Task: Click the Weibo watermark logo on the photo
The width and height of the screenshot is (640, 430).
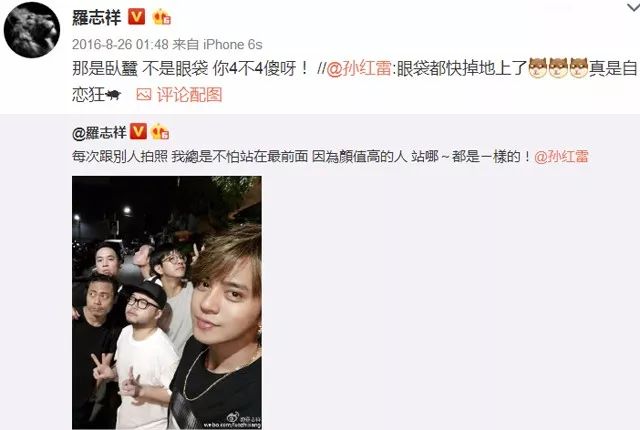Action: (x=233, y=417)
